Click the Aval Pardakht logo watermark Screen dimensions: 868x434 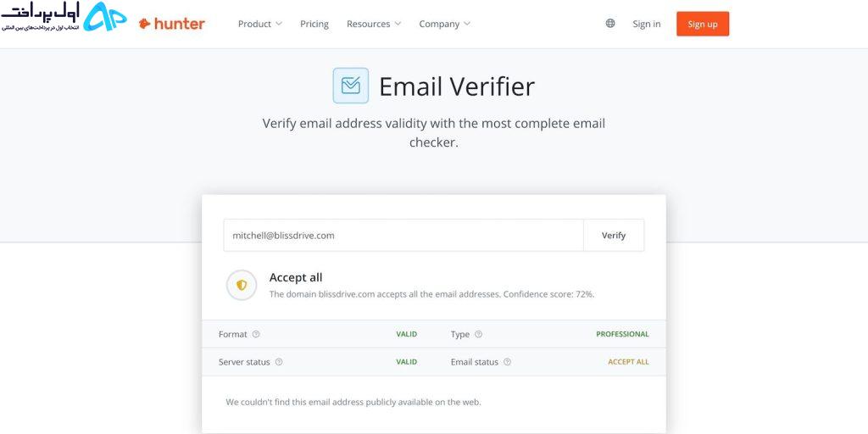(x=63, y=17)
